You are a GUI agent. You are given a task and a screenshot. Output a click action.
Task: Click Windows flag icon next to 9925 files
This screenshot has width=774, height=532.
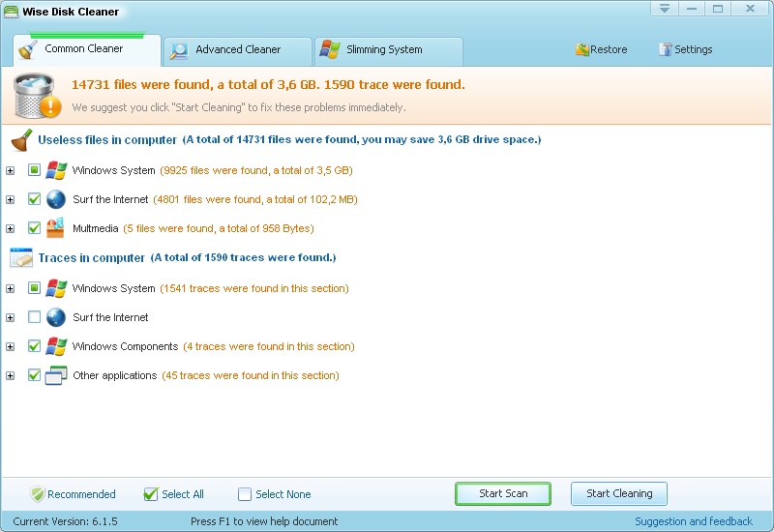pyautogui.click(x=56, y=170)
